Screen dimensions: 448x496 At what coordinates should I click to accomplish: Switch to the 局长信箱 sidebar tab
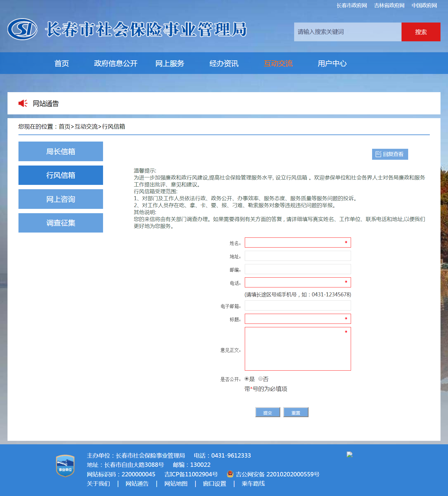click(61, 151)
